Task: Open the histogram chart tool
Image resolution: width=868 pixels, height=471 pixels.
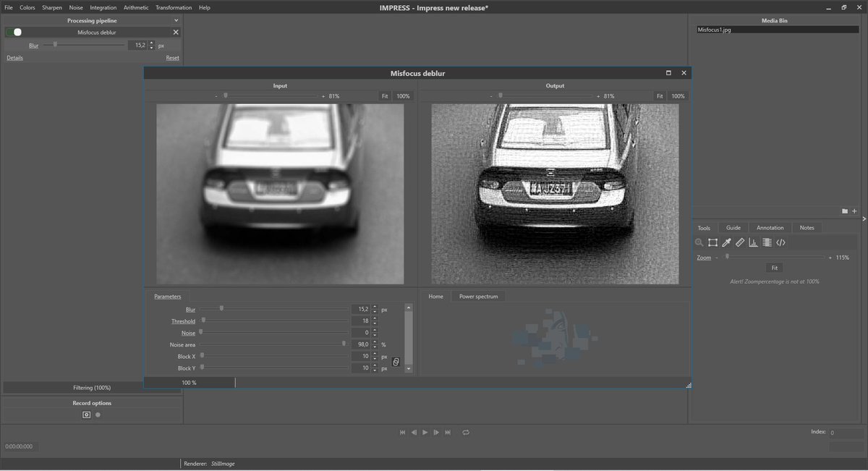Action: 753,242
